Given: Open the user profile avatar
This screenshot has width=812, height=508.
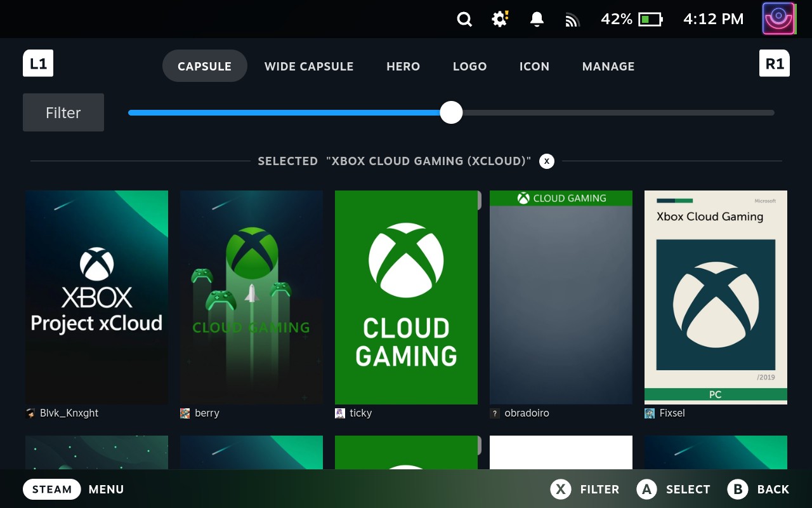Looking at the screenshot, I should [778, 18].
